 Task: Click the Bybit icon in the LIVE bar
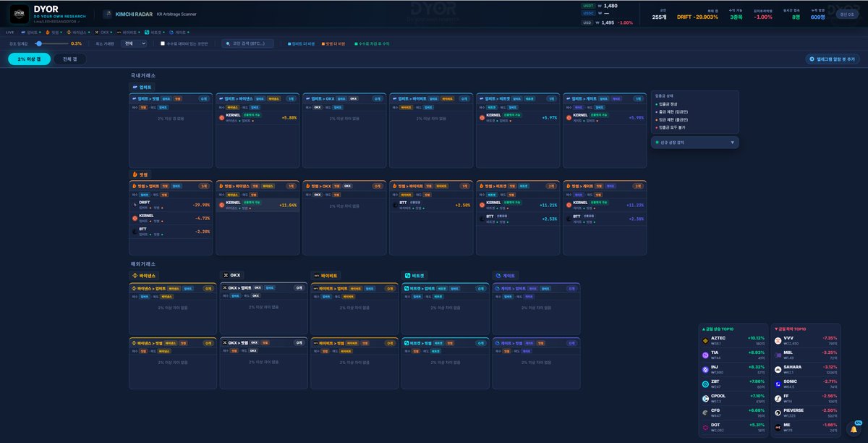coord(119,33)
